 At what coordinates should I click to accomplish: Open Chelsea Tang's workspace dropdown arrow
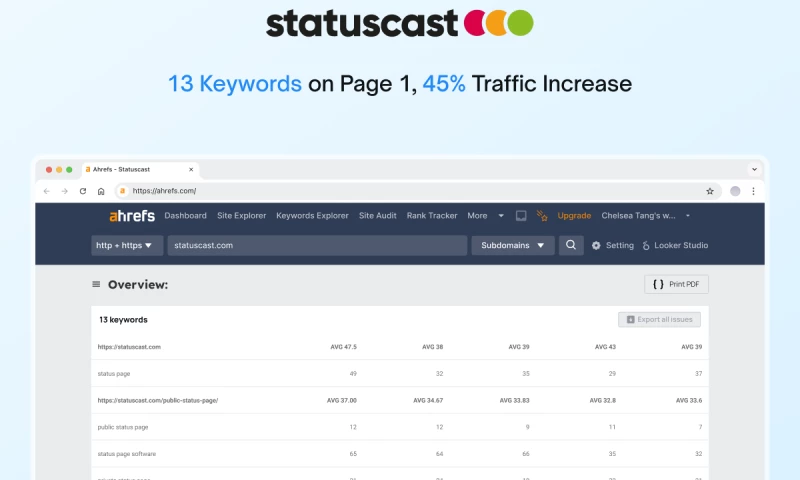click(688, 216)
